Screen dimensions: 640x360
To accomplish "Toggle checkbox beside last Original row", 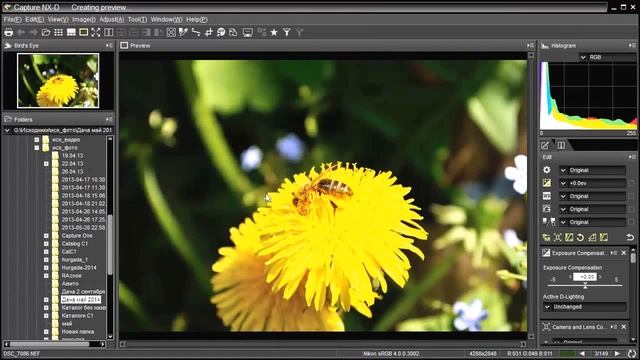I will click(631, 222).
